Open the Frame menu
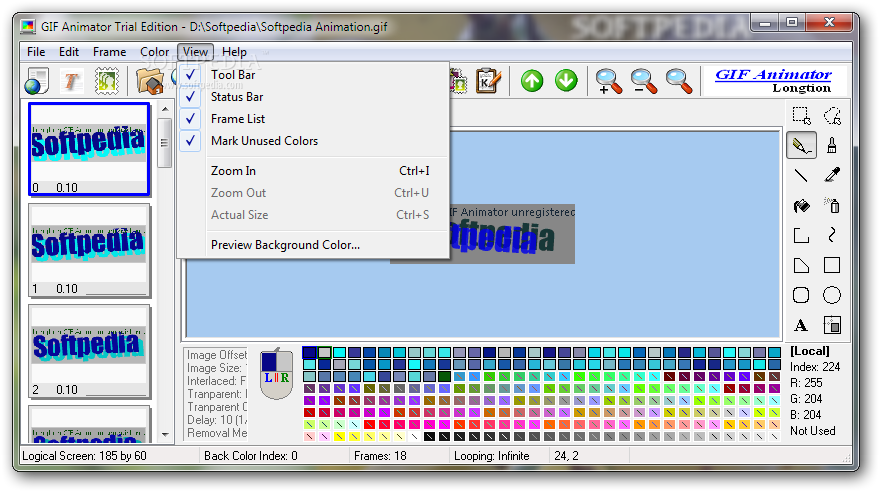This screenshot has width=880, height=492. coord(109,52)
